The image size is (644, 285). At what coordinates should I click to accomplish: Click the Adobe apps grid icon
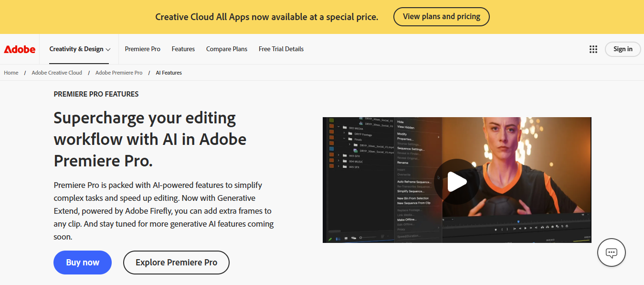593,49
